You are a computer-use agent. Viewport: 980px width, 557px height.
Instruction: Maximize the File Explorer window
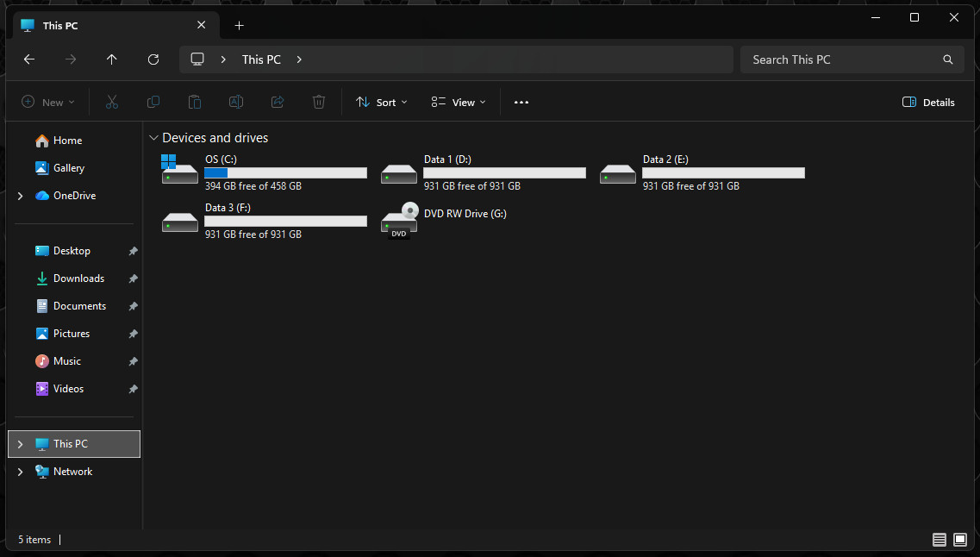[x=914, y=17]
